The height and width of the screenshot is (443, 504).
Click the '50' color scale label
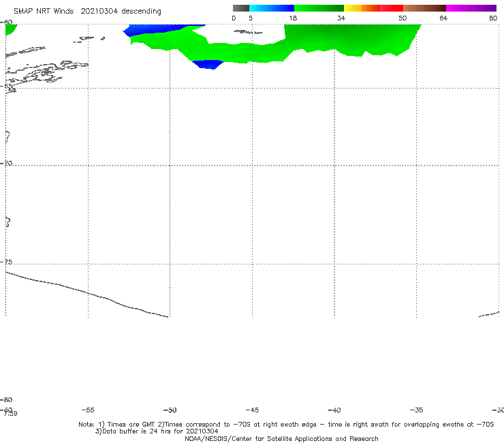tap(403, 18)
